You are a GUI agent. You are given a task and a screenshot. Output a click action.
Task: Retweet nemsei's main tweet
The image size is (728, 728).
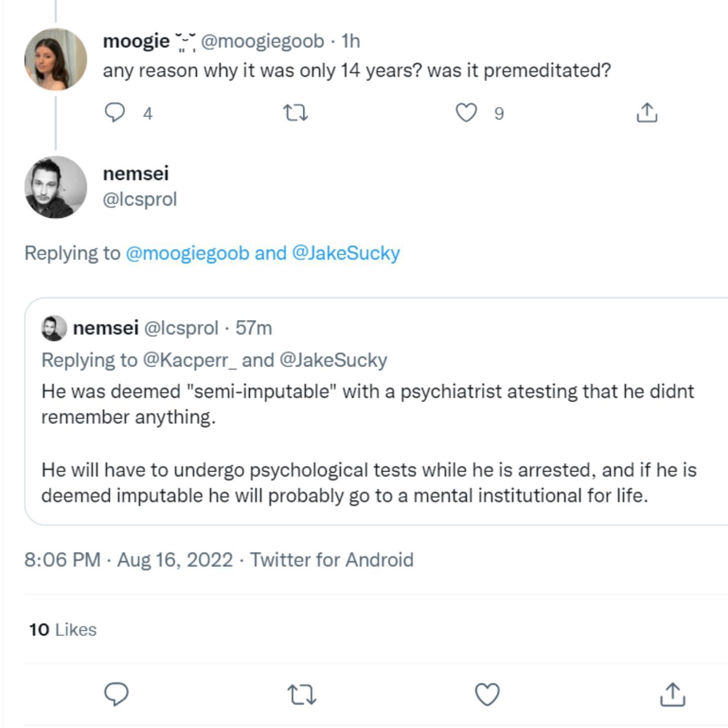[301, 694]
